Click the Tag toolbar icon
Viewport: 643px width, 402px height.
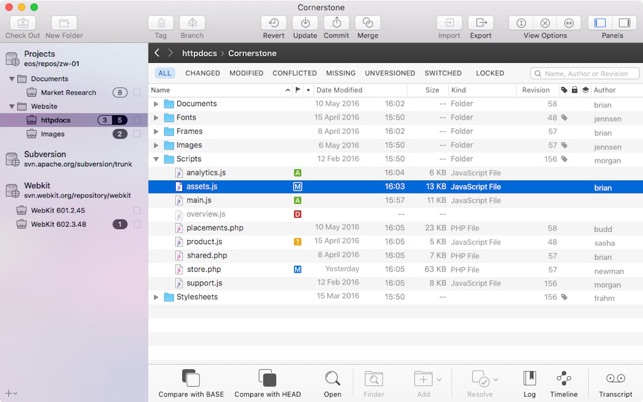coord(161,23)
